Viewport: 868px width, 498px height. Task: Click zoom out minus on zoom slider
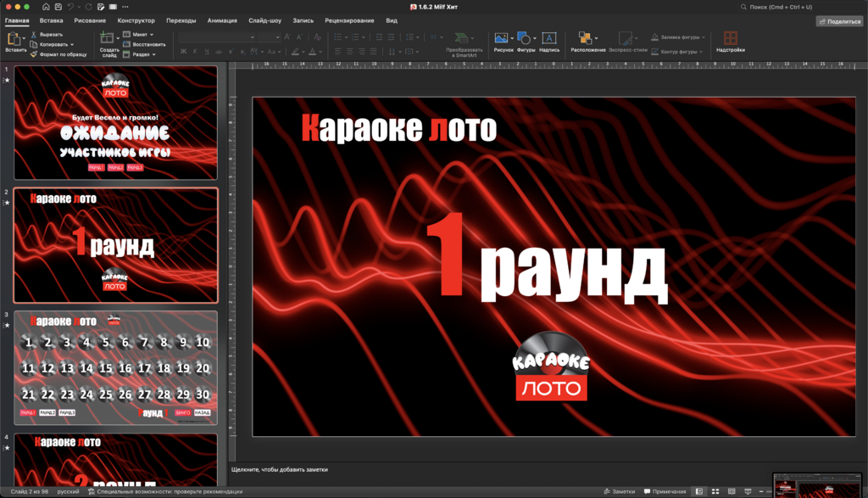click(x=760, y=491)
